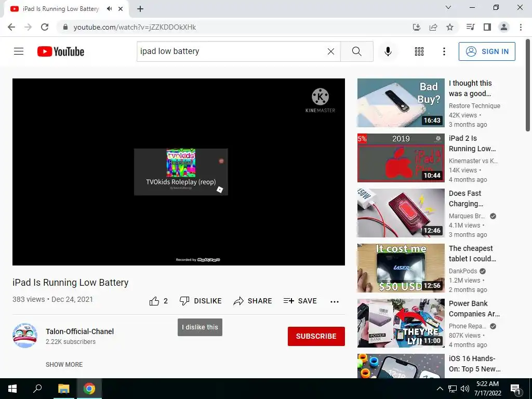Subscribe to Talon-Official-Chanel

(x=316, y=336)
